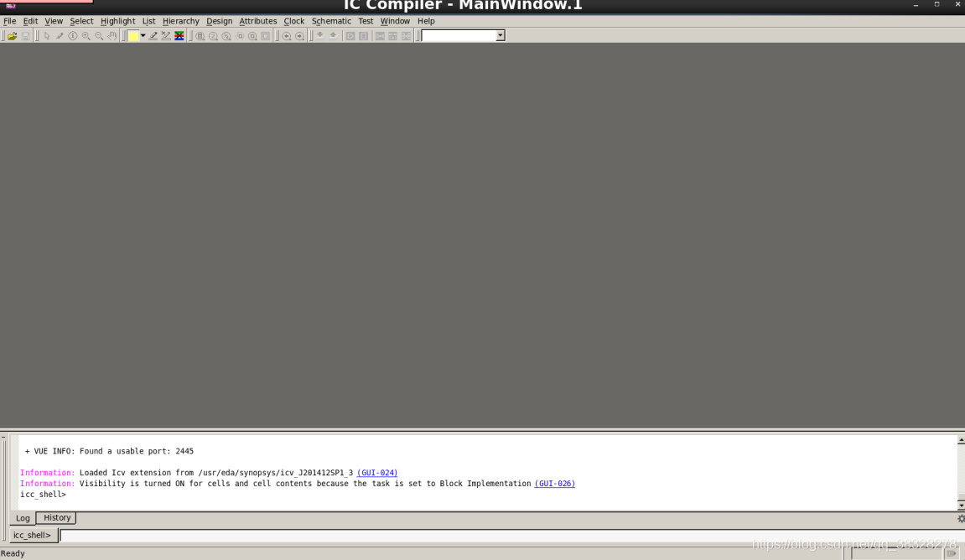Select the pan hand tool
This screenshot has width=965, height=560.
112,36
